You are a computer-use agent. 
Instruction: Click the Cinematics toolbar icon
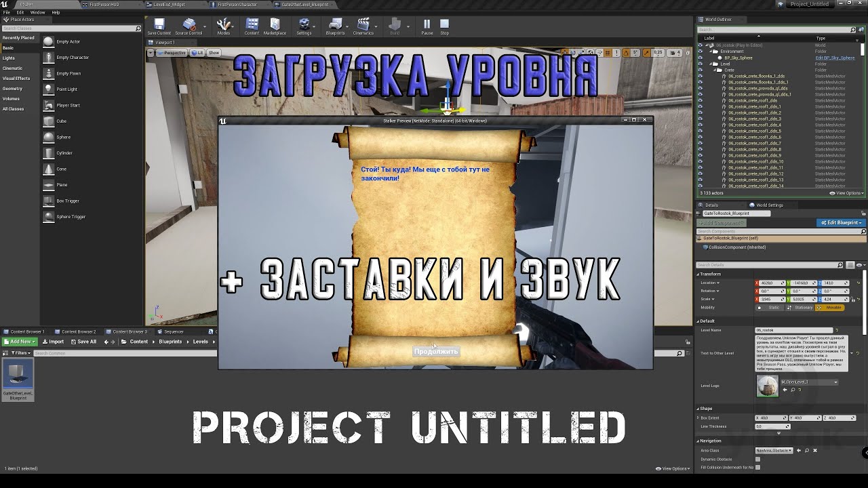(363, 26)
